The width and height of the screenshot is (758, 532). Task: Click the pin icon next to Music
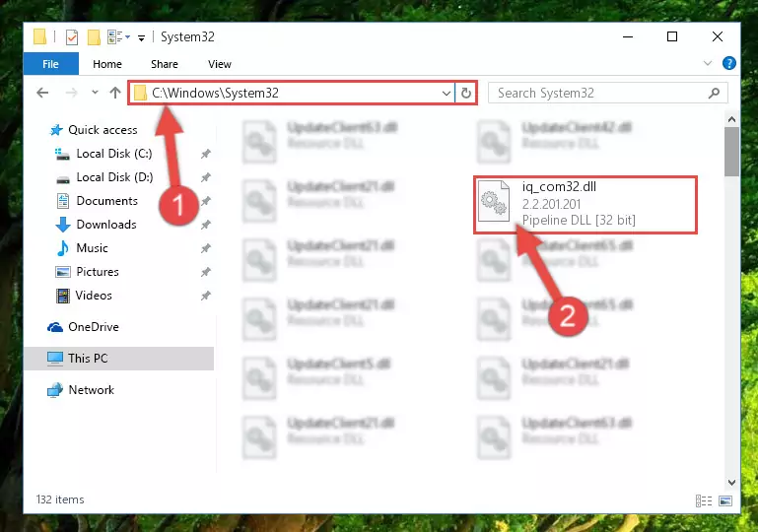206,249
